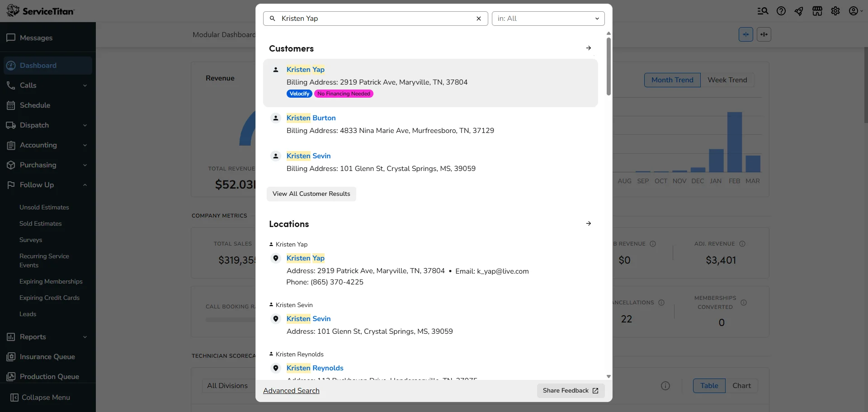Open the Help question-mark icon
The image size is (868, 412).
point(781,11)
